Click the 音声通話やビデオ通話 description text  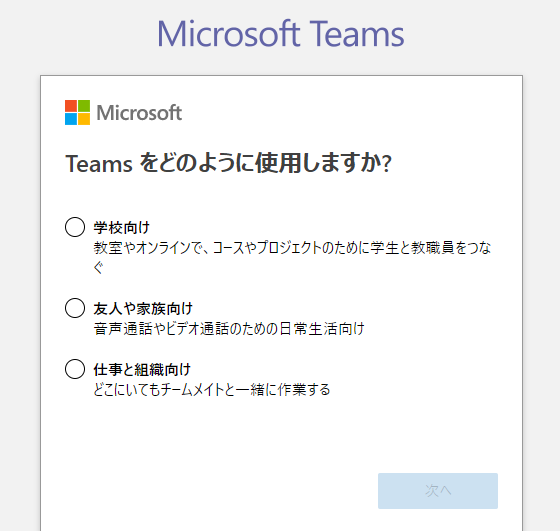[x=229, y=329]
